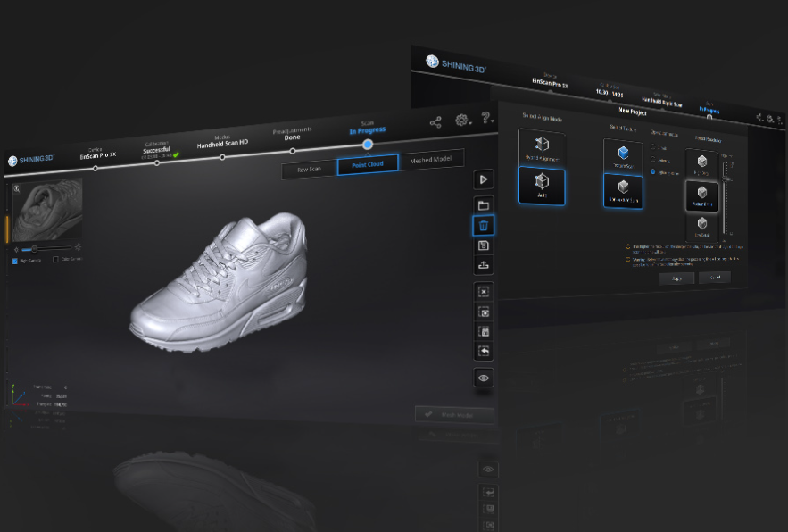Screen dimensions: 788x532
Task: Adjust the camera brightness slider
Action: [x=46, y=248]
